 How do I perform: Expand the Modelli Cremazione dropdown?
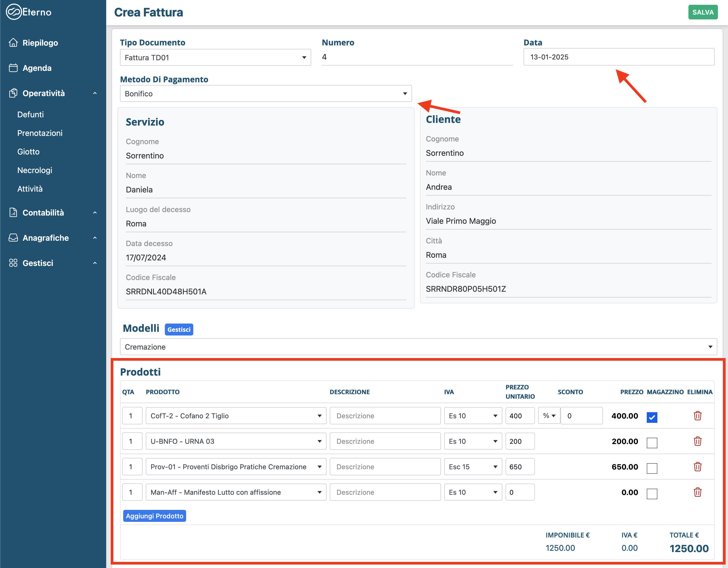(418, 347)
